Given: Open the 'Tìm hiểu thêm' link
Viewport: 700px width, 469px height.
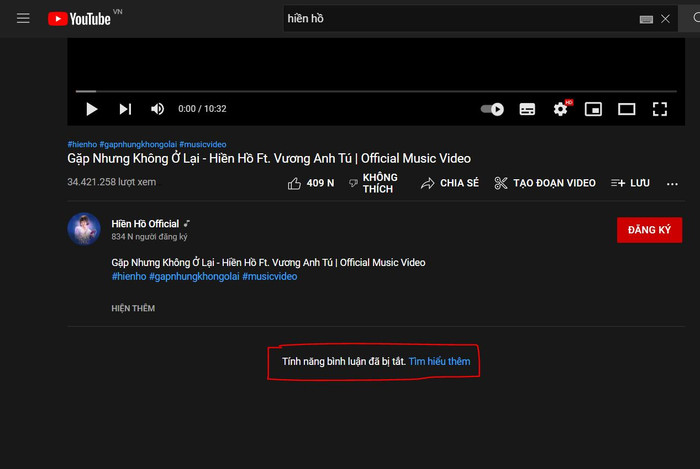Looking at the screenshot, I should point(439,361).
